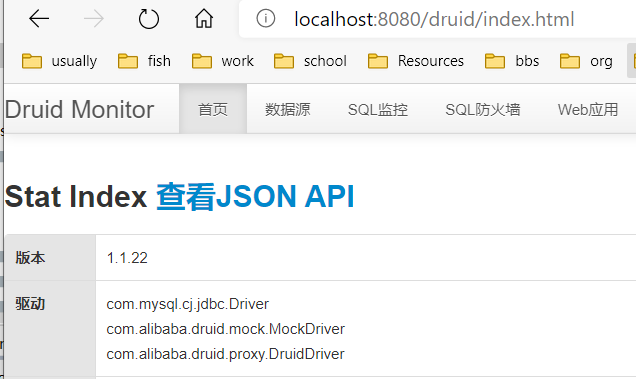Open the Web应用 tab

point(588,109)
